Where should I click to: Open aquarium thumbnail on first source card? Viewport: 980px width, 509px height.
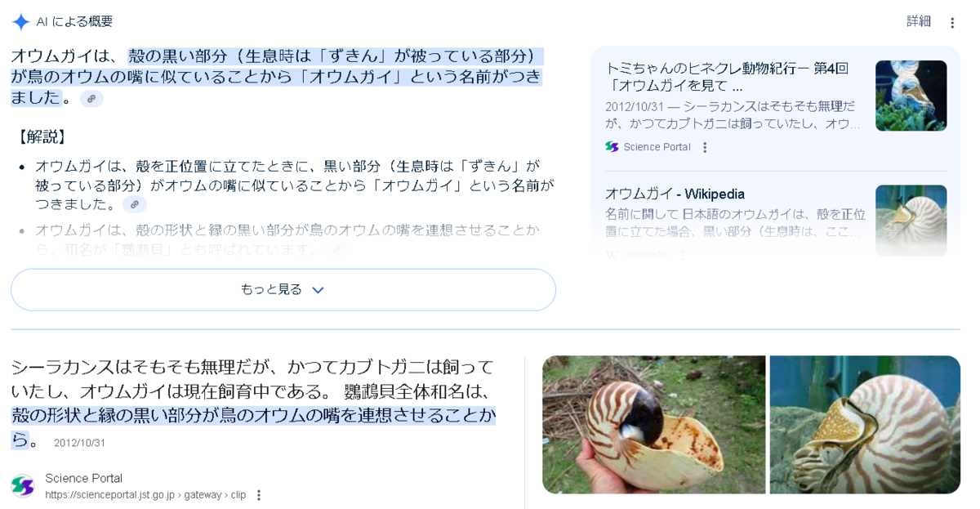(911, 96)
